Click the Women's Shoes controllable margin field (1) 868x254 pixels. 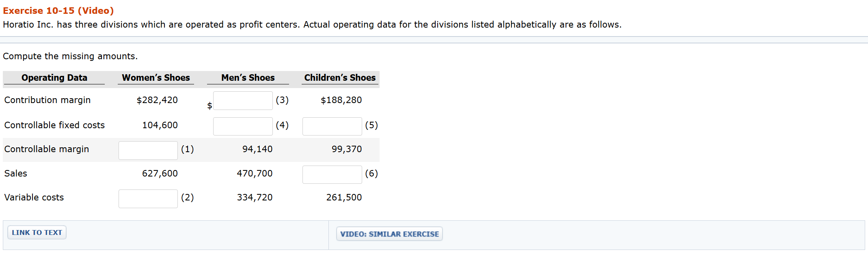148,151
